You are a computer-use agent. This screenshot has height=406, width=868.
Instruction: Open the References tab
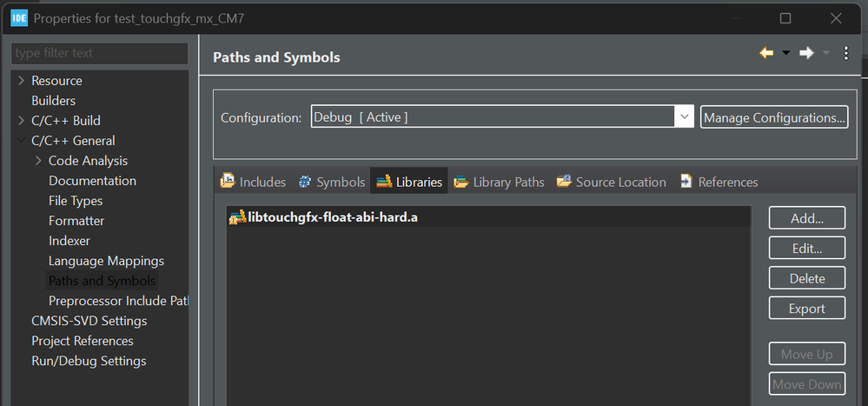[719, 182]
